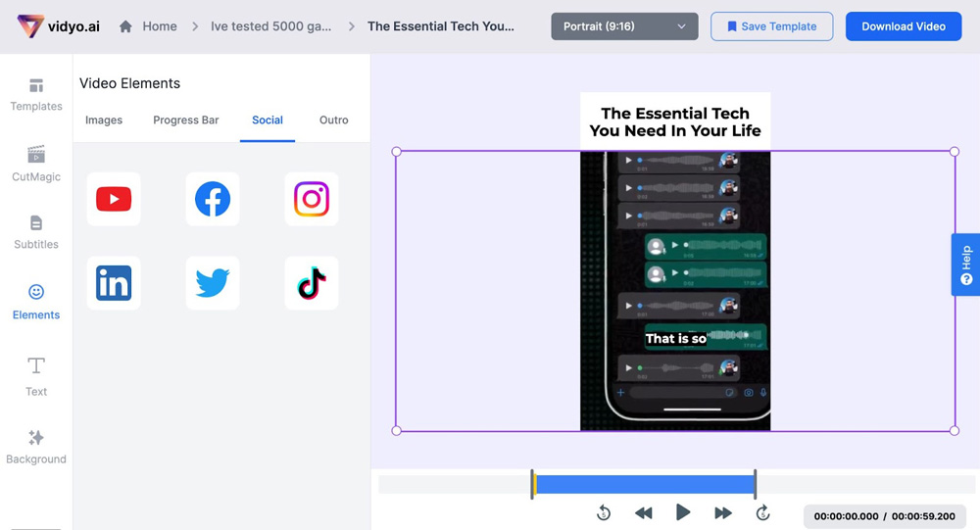The width and height of the screenshot is (980, 530).
Task: Click the rewind double-arrow button
Action: tap(644, 513)
